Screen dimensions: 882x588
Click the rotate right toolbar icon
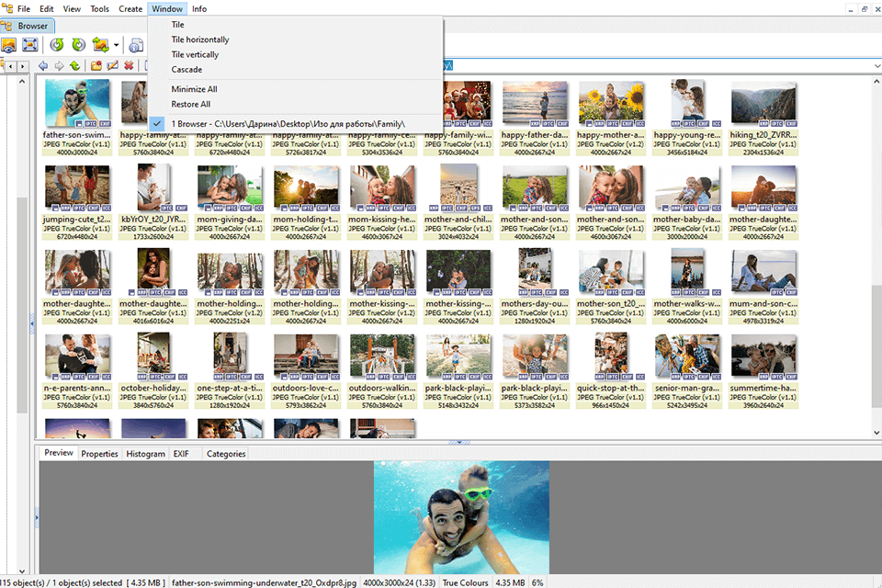78,44
